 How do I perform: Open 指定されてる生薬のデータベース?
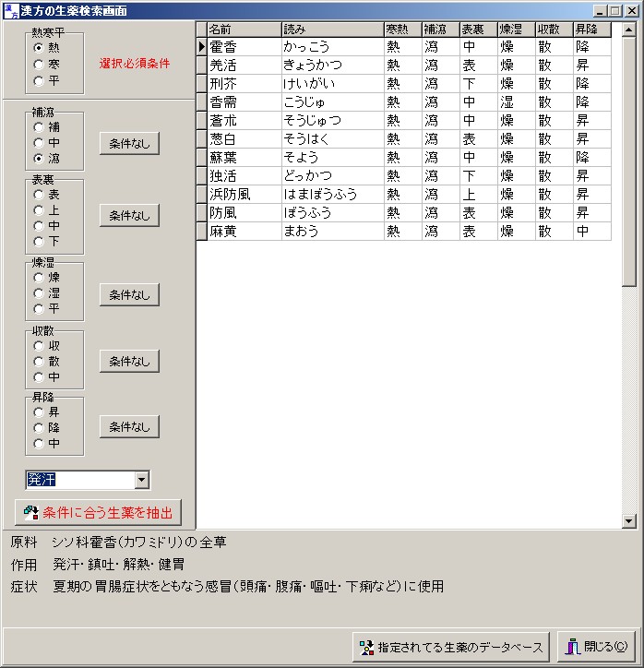pyautogui.click(x=451, y=648)
